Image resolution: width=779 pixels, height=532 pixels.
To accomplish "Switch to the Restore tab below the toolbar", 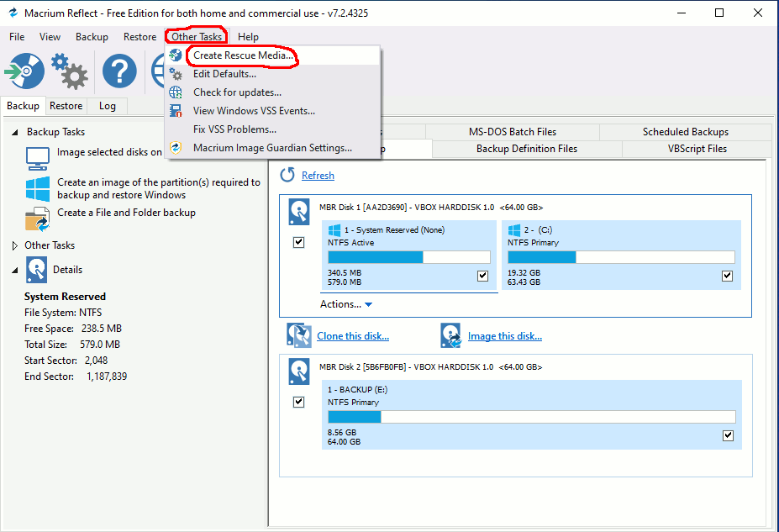I will (66, 106).
